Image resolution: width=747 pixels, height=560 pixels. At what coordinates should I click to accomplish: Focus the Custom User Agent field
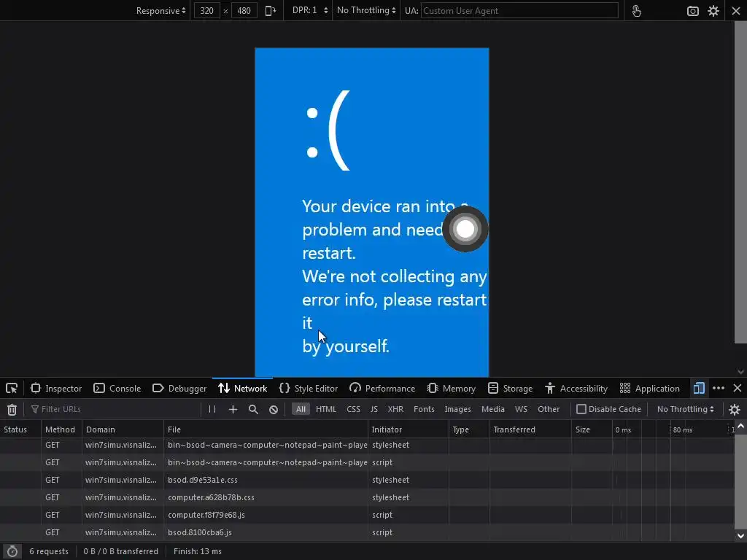coord(519,10)
